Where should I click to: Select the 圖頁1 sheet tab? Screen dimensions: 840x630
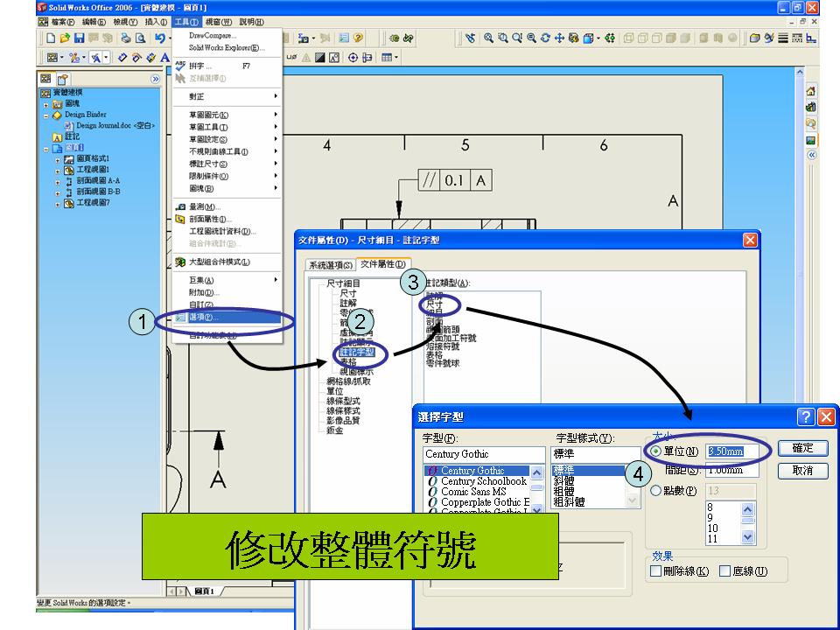pyautogui.click(x=204, y=591)
